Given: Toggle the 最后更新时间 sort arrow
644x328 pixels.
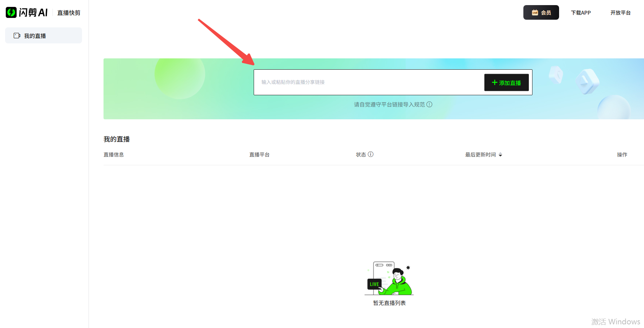Looking at the screenshot, I should pos(500,155).
